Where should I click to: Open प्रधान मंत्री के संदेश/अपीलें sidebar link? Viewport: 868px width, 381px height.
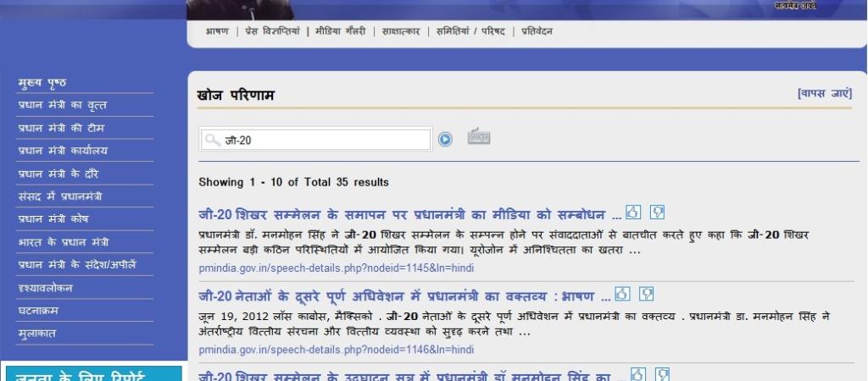point(77,264)
